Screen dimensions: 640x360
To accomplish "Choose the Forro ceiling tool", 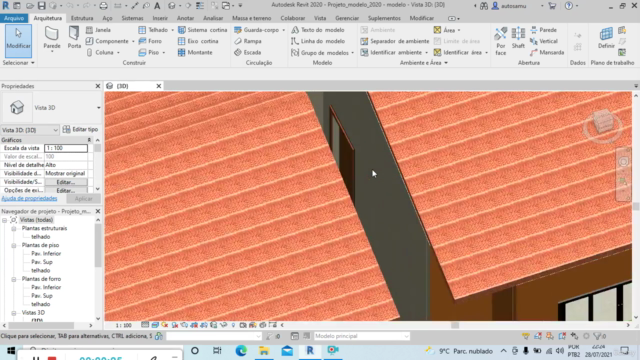I will (150, 41).
